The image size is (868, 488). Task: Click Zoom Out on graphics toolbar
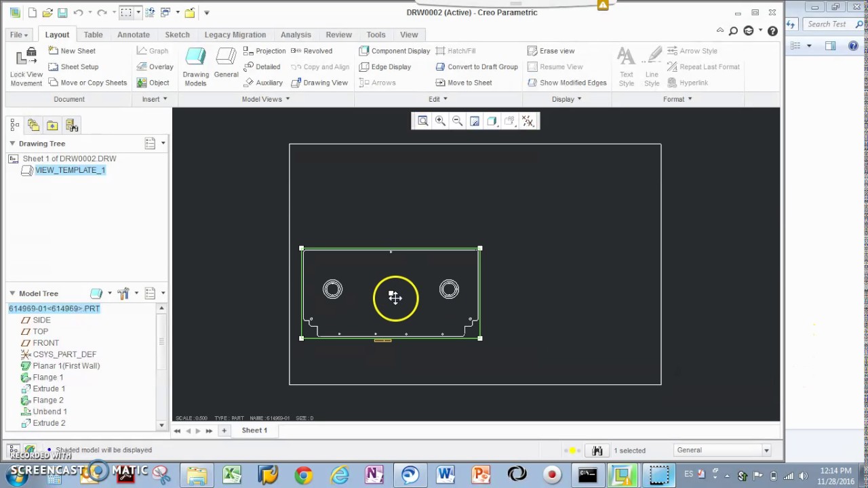point(457,121)
